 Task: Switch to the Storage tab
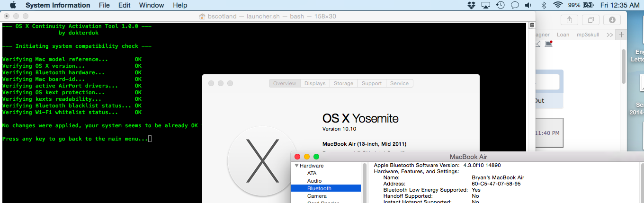pyautogui.click(x=343, y=83)
